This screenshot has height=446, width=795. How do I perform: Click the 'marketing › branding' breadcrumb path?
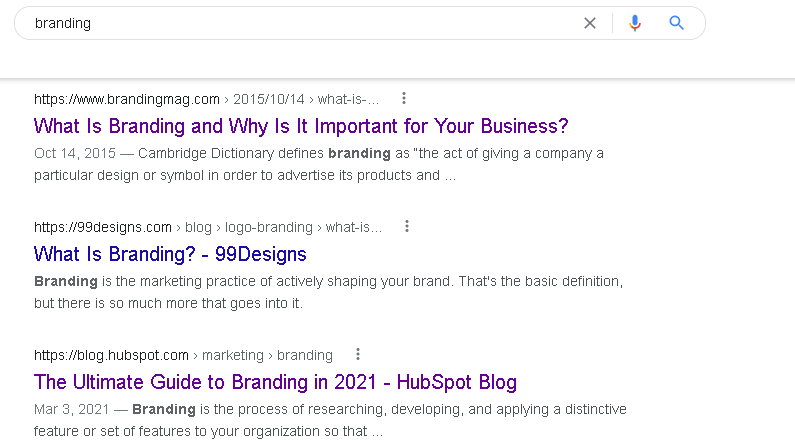pos(267,355)
